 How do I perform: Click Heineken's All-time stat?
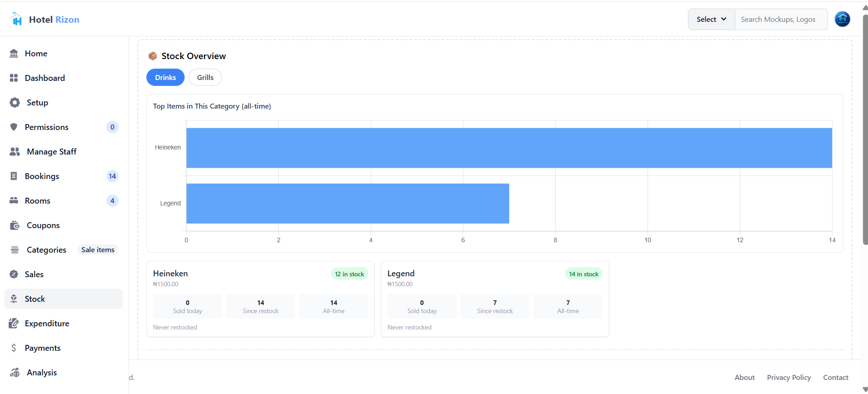[x=334, y=306]
